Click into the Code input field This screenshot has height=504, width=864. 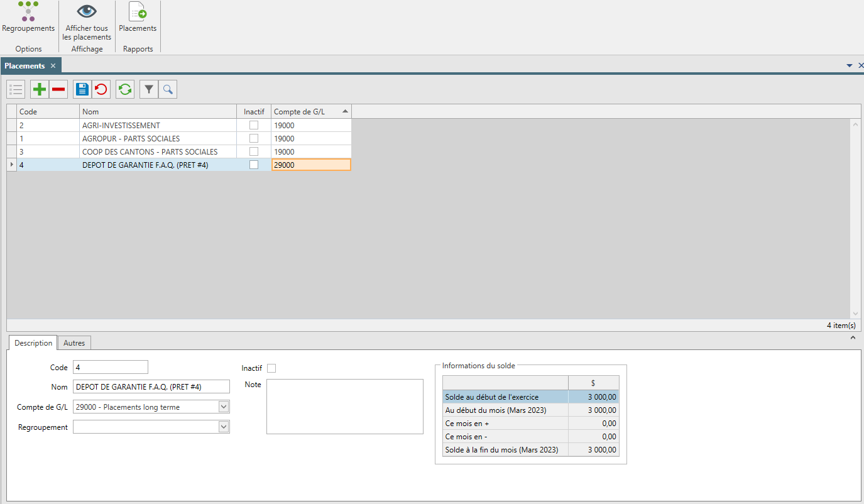click(x=111, y=367)
